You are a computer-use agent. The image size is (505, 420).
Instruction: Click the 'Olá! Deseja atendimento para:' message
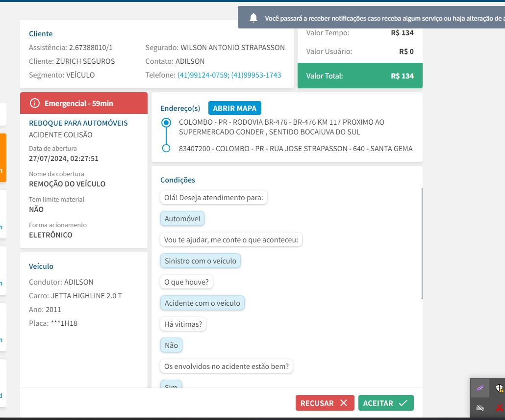pyautogui.click(x=214, y=198)
